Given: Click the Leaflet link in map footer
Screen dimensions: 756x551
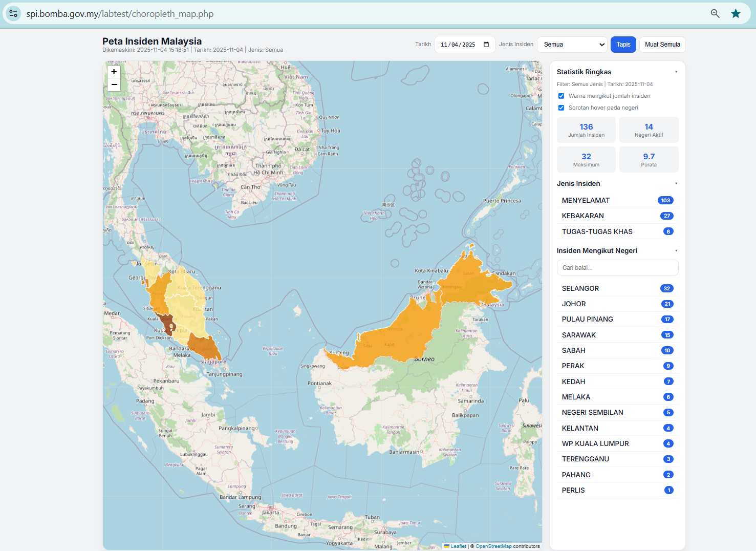Looking at the screenshot, I should tap(458, 546).
